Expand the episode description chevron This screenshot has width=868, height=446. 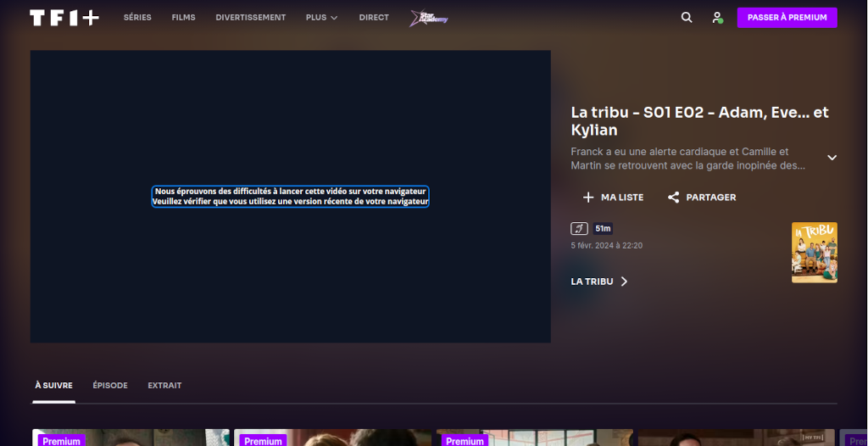832,158
